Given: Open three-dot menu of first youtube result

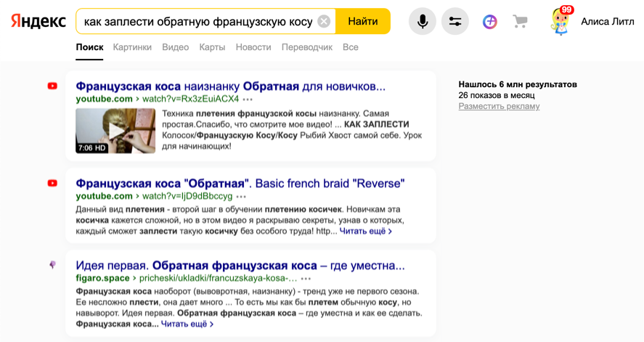Looking at the screenshot, I should [x=248, y=99].
